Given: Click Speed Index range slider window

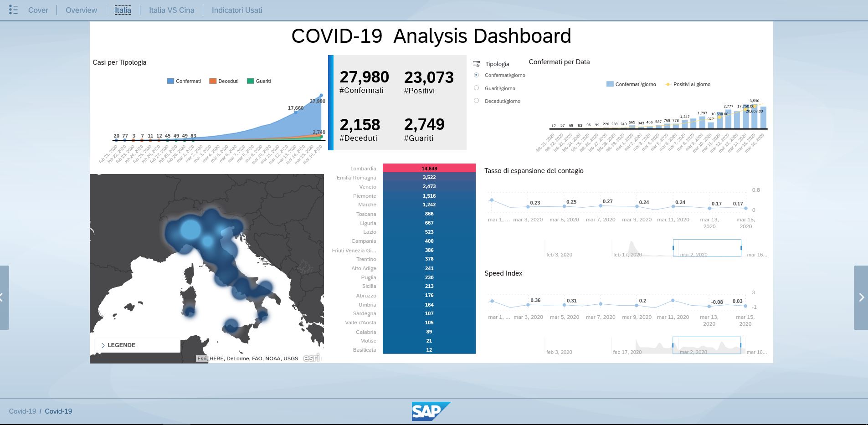Looking at the screenshot, I should (707, 345).
